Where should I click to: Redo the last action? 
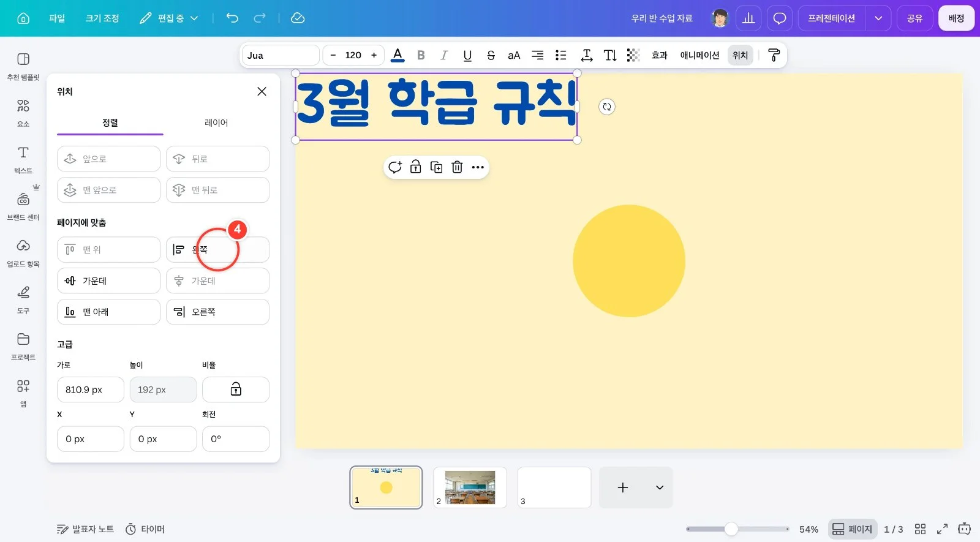click(260, 18)
